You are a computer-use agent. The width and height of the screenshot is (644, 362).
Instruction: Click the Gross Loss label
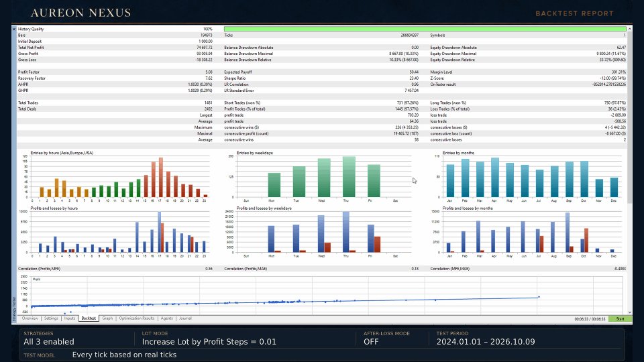(x=27, y=60)
